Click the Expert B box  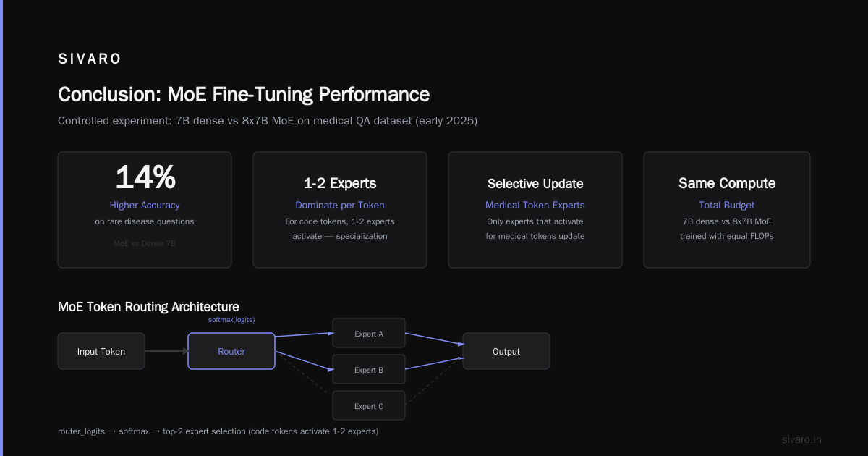coord(369,370)
